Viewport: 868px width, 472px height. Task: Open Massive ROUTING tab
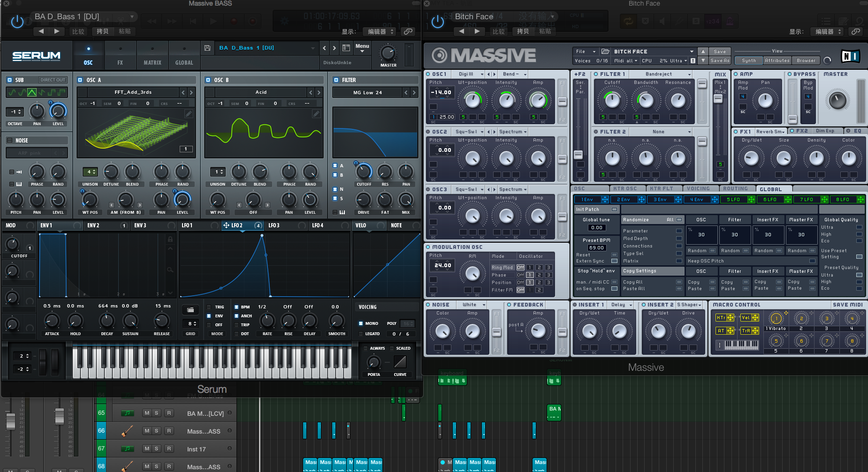(x=735, y=189)
